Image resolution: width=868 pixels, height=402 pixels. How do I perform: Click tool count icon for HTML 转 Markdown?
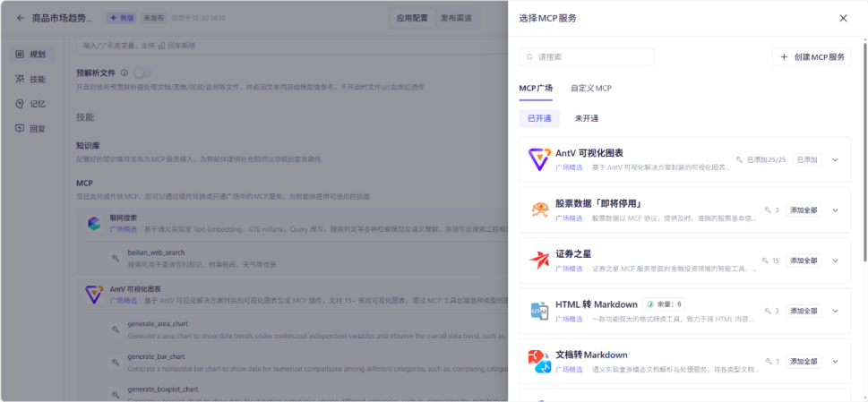(768, 312)
